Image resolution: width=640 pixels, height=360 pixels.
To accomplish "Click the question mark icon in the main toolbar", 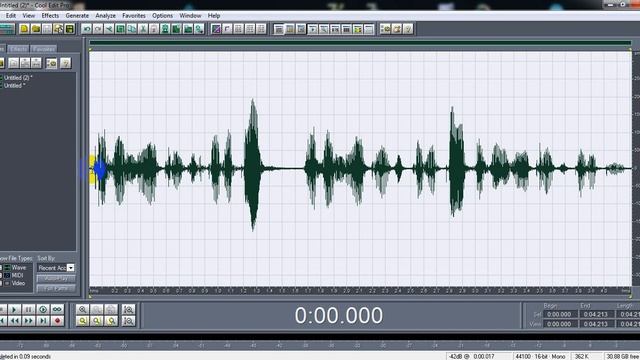I will click(408, 29).
